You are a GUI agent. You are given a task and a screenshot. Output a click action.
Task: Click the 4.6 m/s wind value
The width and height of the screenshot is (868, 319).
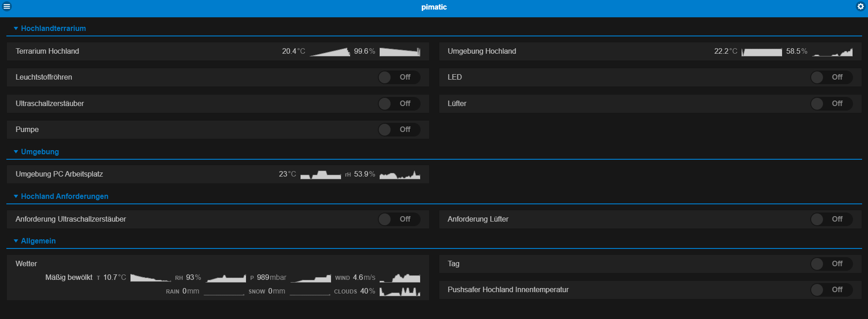[364, 278]
